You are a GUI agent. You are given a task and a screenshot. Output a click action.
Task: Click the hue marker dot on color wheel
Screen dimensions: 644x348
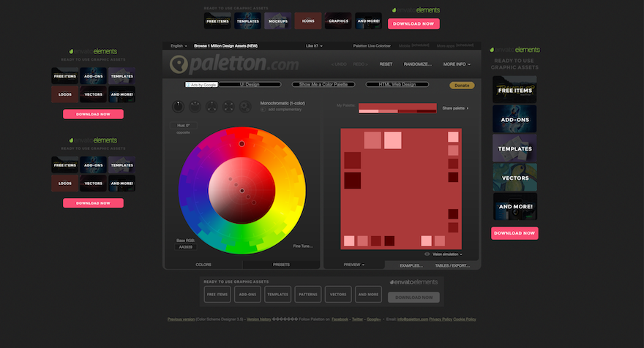coord(242,143)
